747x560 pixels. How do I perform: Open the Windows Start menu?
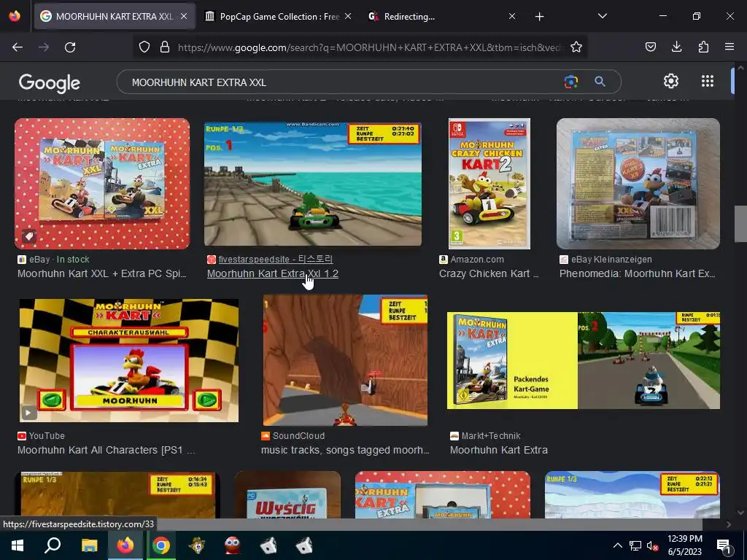pos(18,545)
